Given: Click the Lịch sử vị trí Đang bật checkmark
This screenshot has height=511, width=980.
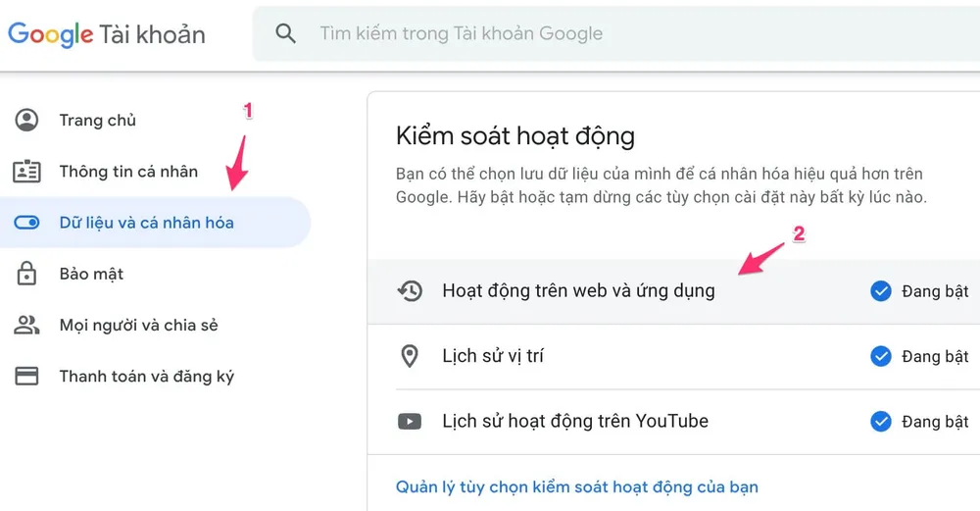Looking at the screenshot, I should [880, 356].
